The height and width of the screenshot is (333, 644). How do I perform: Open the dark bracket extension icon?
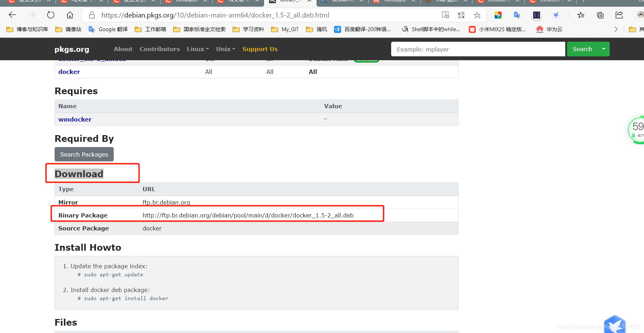coord(536,15)
